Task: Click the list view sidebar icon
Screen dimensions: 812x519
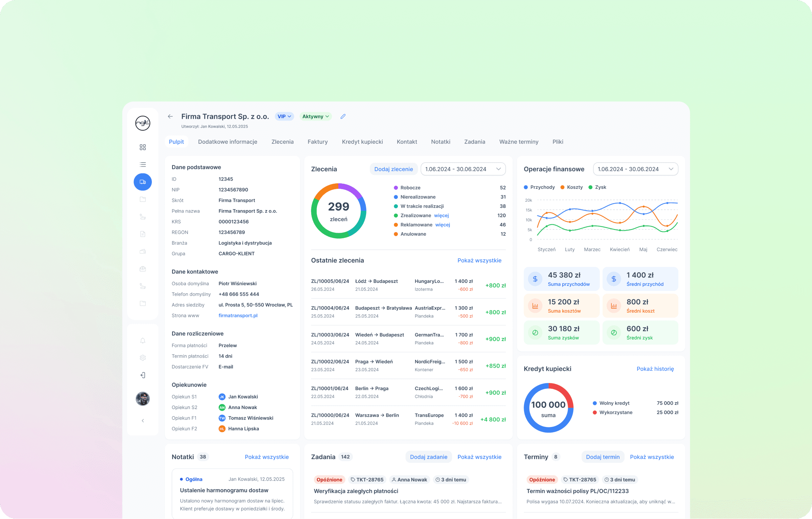Action: point(143,164)
